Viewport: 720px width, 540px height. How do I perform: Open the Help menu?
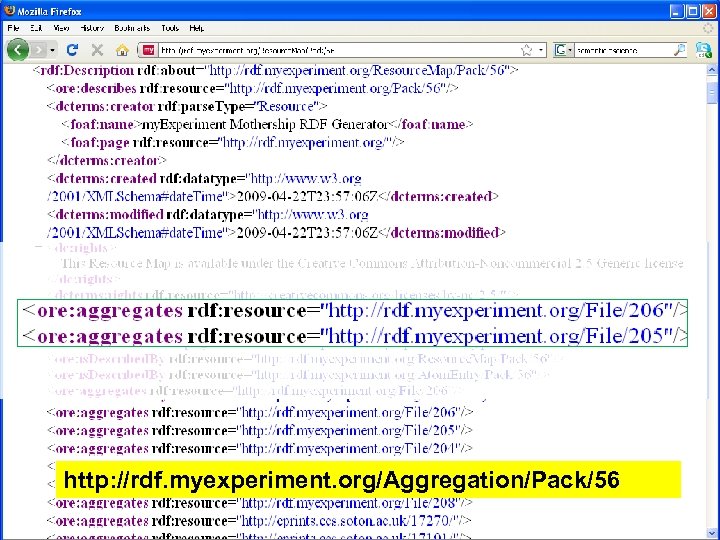click(197, 28)
